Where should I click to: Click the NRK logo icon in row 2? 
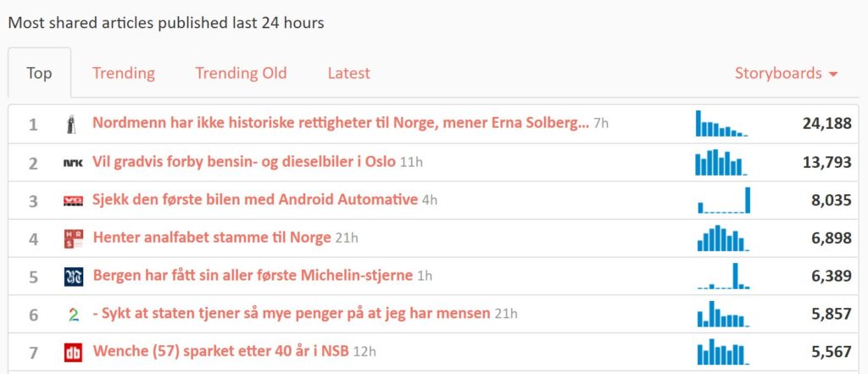tap(73, 163)
